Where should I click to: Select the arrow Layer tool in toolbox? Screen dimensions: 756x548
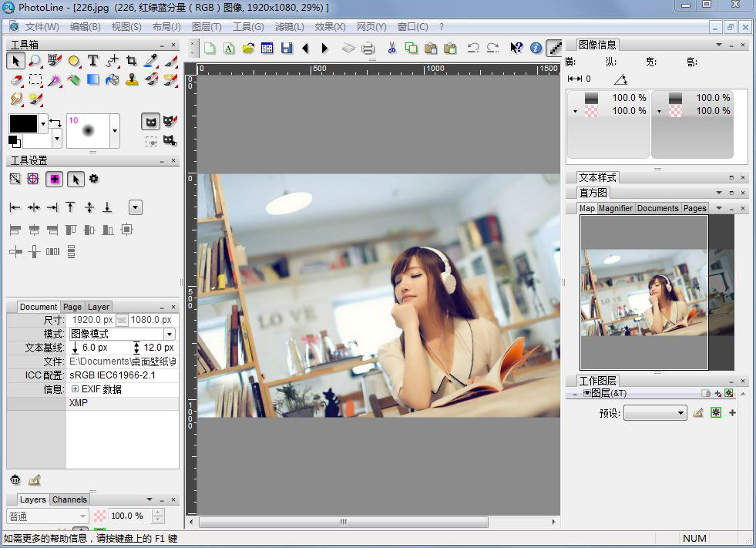[x=15, y=61]
